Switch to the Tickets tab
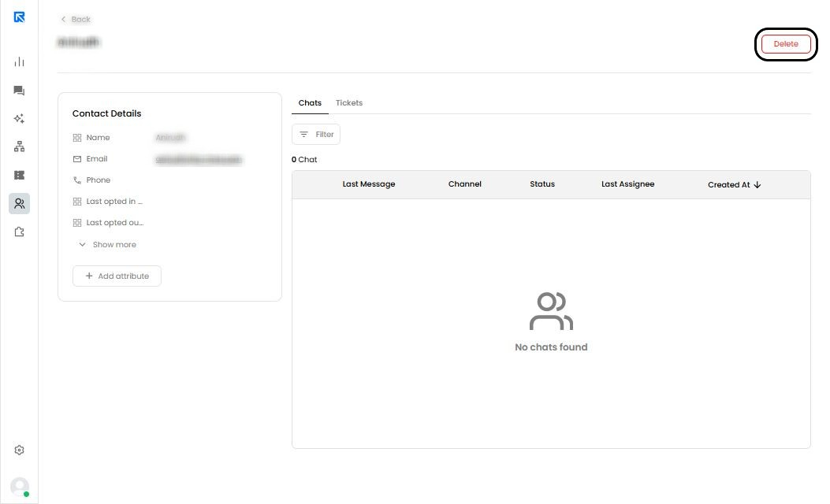This screenshot has height=504, width=830. [349, 102]
